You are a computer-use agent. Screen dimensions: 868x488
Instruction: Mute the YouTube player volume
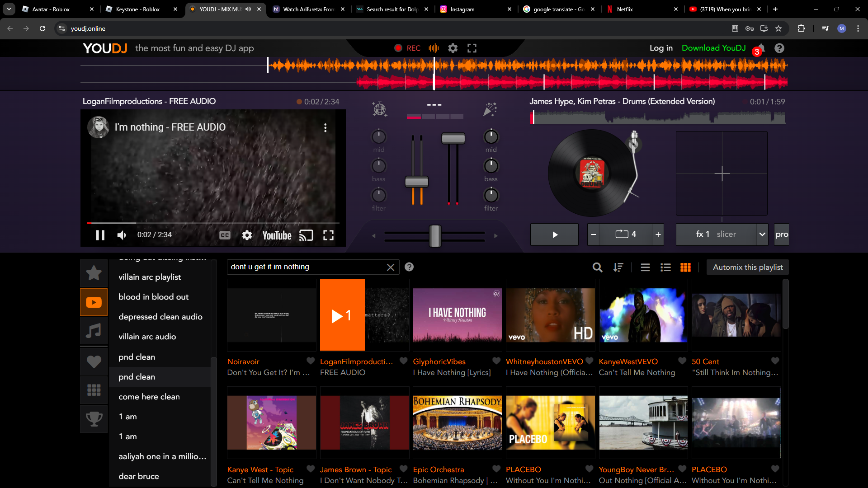click(122, 235)
